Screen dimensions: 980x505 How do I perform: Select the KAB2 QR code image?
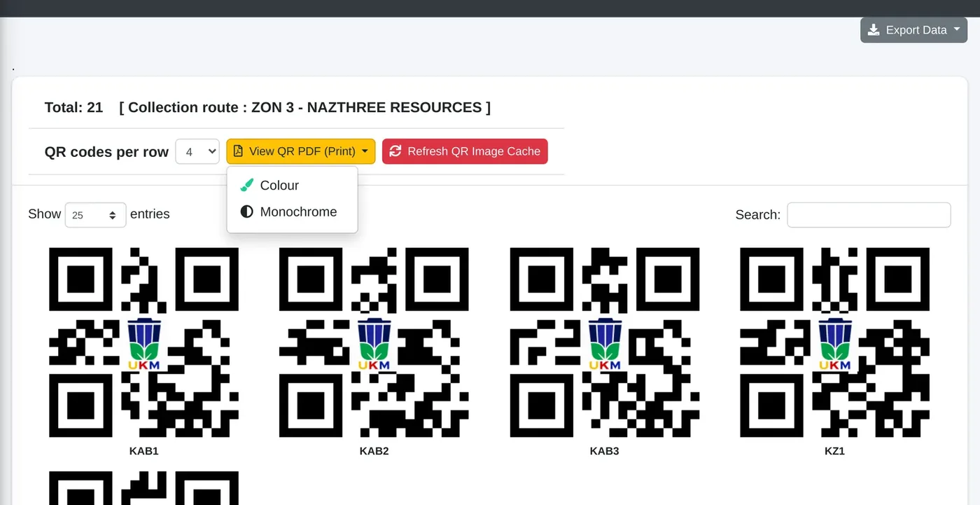pos(374,343)
